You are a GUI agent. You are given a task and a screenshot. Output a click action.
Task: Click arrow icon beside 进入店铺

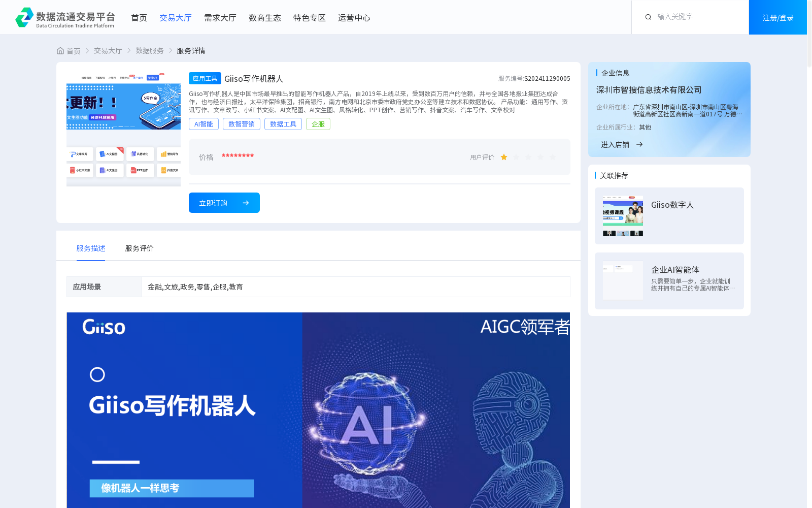coord(639,144)
